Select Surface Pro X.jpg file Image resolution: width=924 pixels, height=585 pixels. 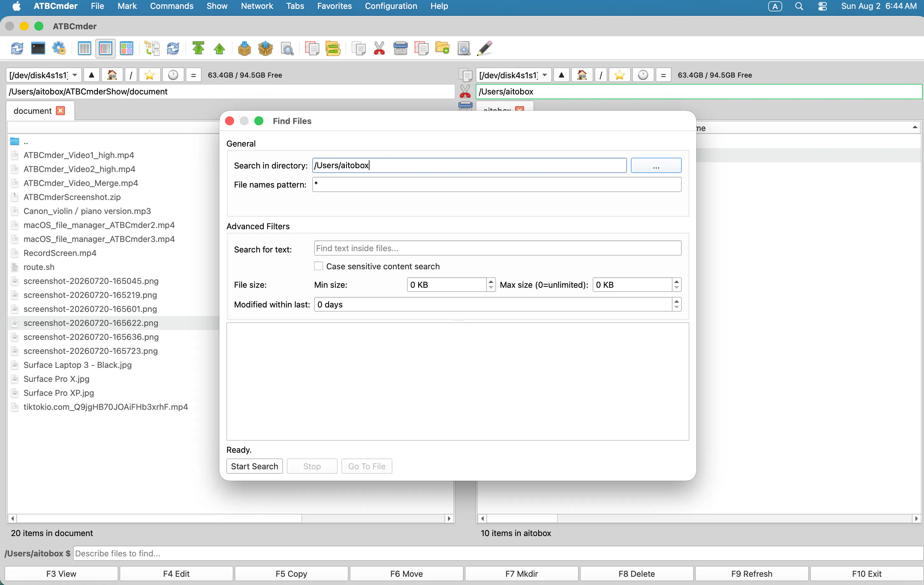tap(56, 379)
